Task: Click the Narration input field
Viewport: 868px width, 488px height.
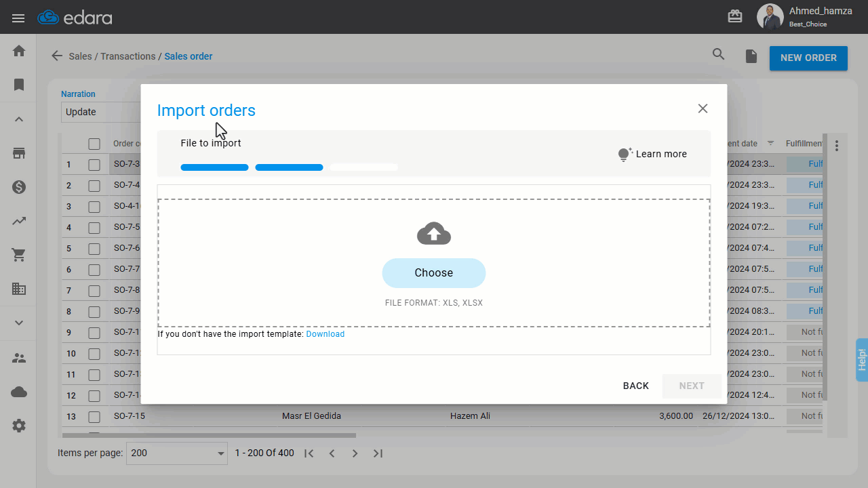Action: coord(100,112)
